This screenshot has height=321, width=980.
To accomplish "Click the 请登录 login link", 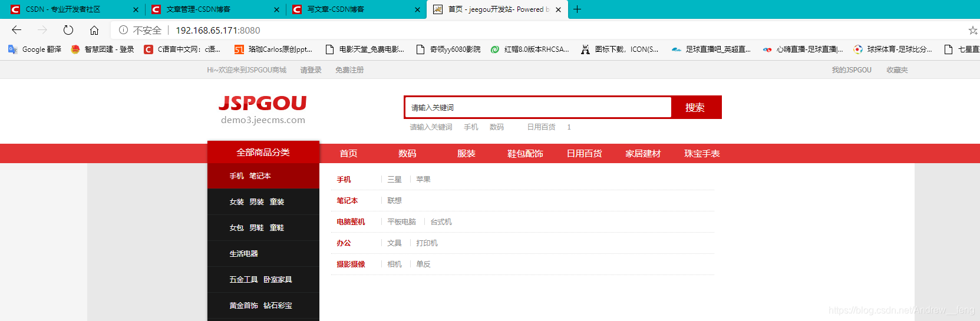I will [311, 70].
